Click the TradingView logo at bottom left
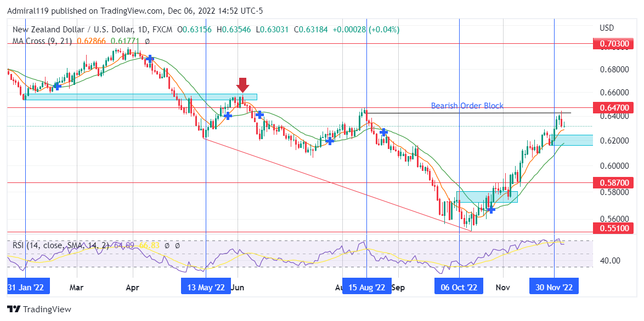Viewport: 644px width, 321px height. 39,309
